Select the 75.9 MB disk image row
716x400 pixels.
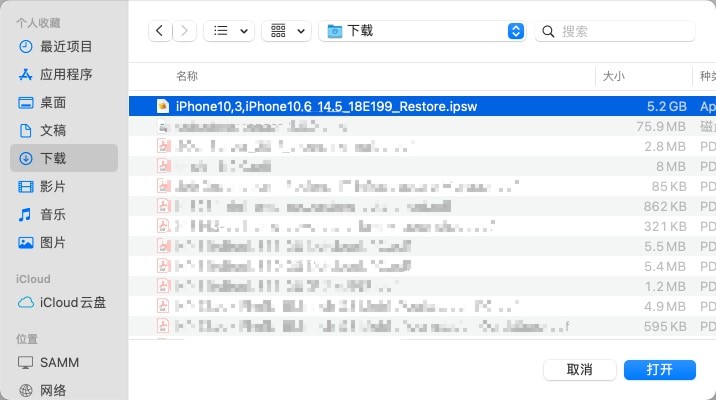coord(422,126)
